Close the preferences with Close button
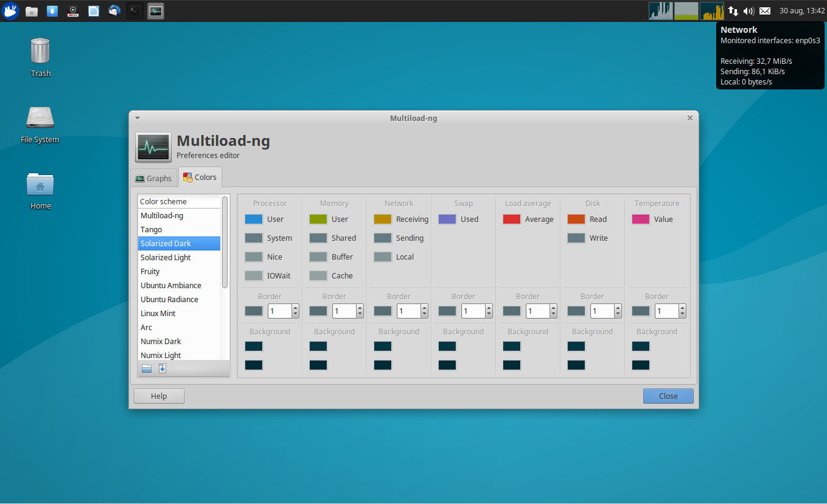 coord(668,396)
